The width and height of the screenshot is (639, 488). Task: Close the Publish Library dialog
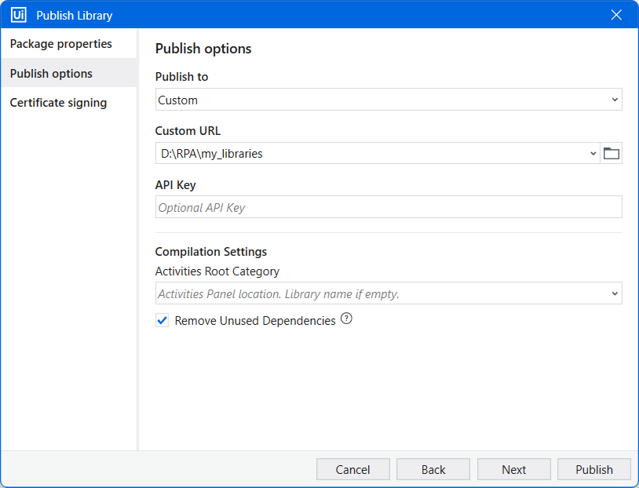(x=616, y=15)
